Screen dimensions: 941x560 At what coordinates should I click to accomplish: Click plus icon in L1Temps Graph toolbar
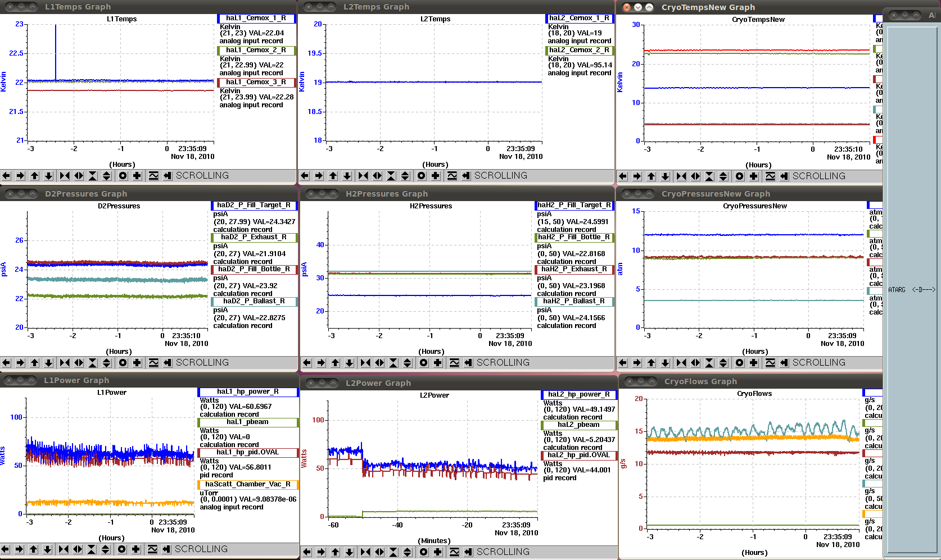(137, 176)
